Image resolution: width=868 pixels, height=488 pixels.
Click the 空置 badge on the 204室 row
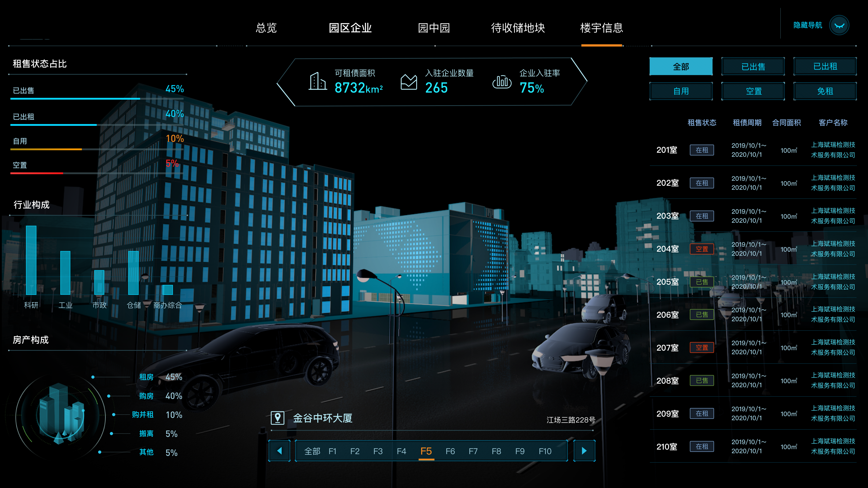click(702, 249)
